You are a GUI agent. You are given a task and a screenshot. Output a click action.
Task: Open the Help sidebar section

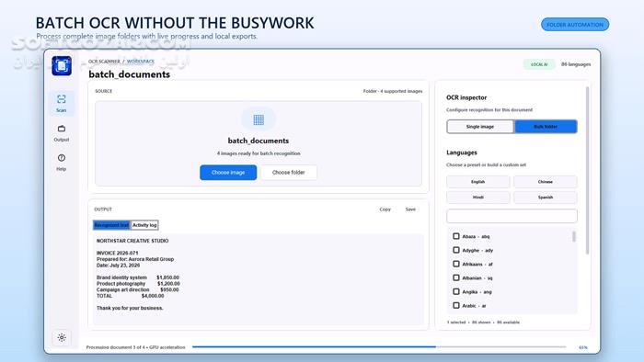[x=62, y=163]
